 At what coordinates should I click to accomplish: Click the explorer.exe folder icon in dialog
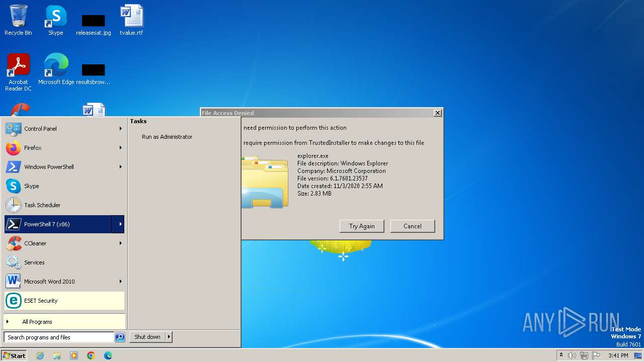pyautogui.click(x=265, y=182)
